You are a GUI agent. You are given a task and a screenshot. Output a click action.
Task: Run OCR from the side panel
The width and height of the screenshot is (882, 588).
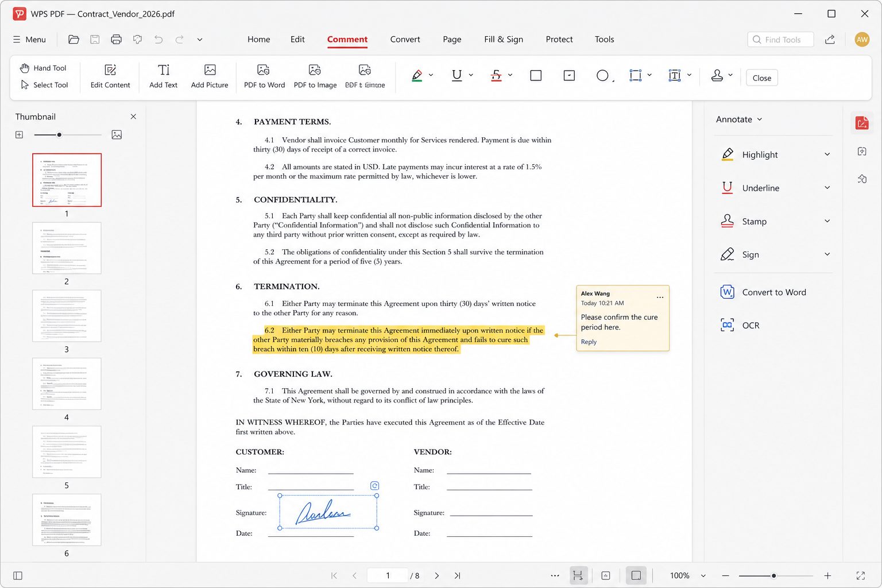[x=740, y=326]
